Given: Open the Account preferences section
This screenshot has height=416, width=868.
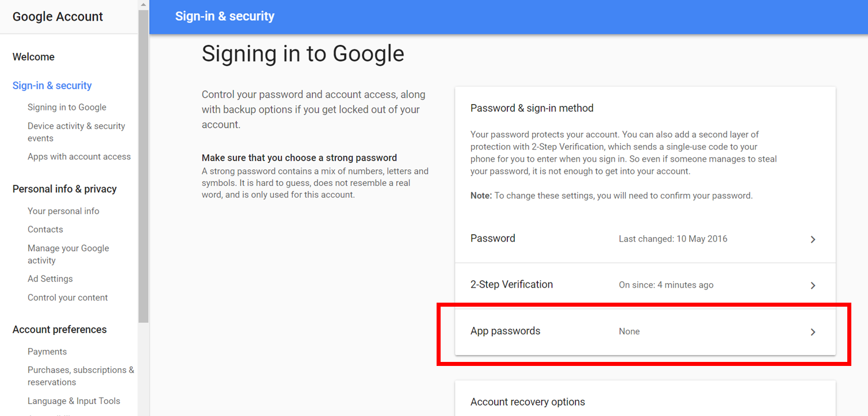Looking at the screenshot, I should coord(60,330).
